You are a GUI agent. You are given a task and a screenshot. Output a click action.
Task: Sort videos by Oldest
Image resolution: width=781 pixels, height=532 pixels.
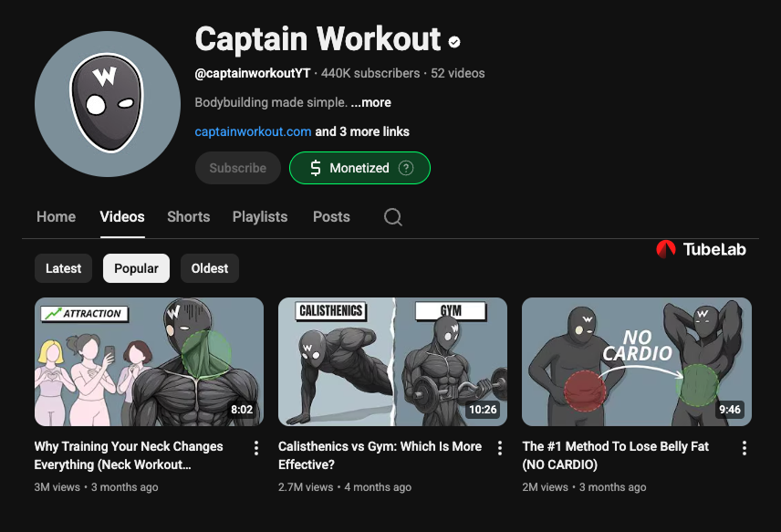(210, 268)
